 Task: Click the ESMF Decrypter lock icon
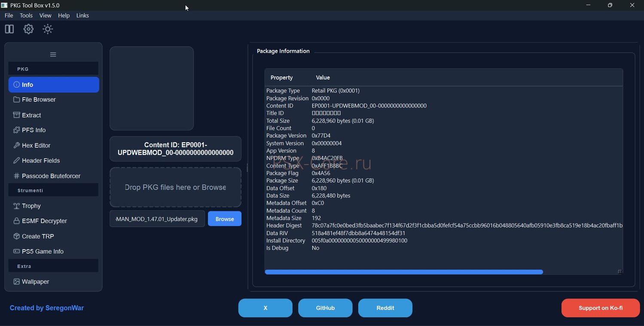(x=16, y=221)
